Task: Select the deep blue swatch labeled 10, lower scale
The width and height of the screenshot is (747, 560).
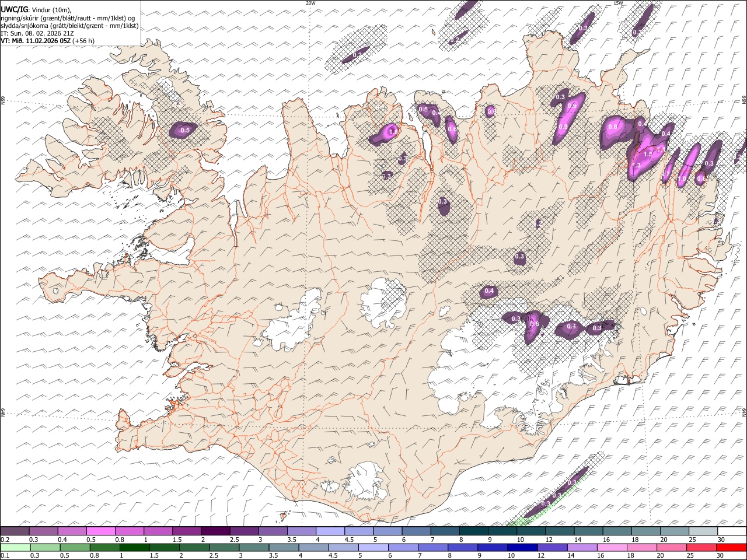Action: click(523, 547)
